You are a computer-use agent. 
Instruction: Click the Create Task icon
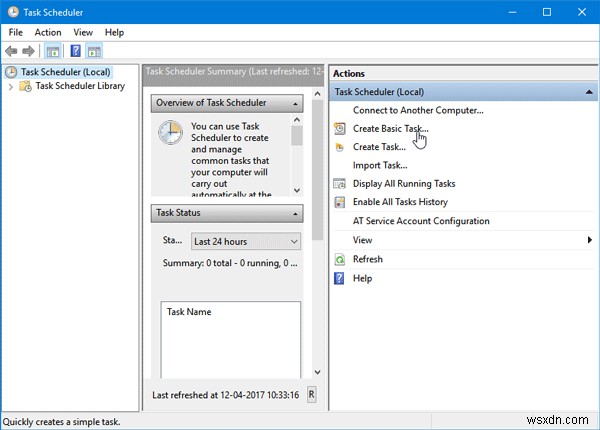click(x=339, y=147)
